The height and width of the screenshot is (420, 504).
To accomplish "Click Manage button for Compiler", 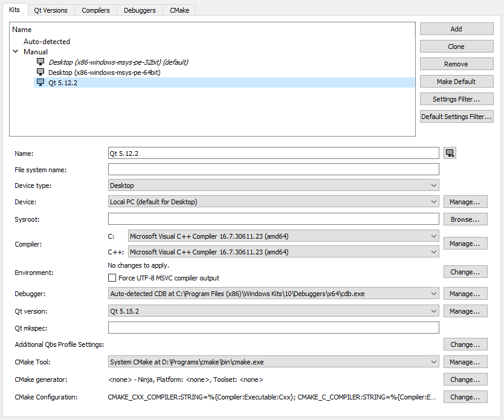I will click(465, 244).
